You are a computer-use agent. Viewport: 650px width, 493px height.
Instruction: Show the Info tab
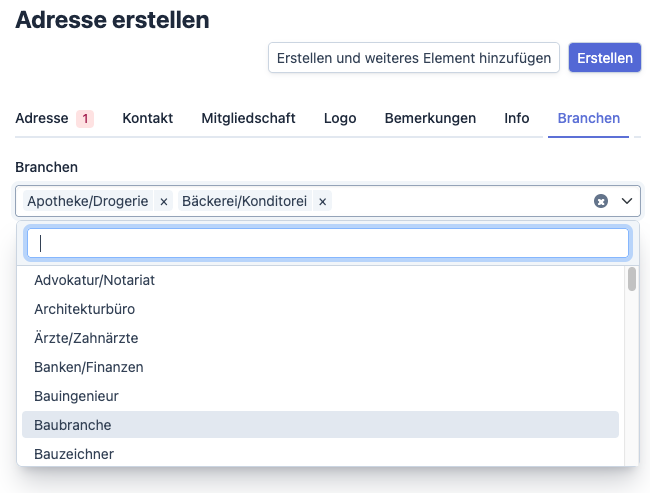pos(517,118)
